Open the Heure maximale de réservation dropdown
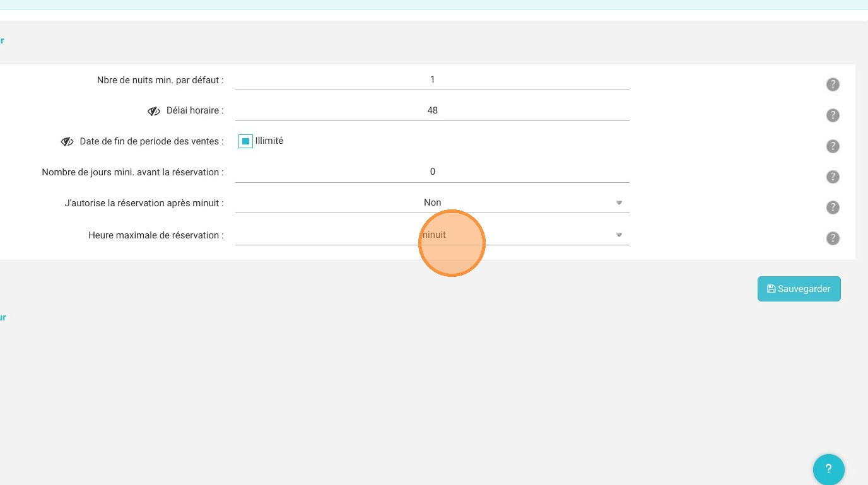This screenshot has width=868, height=485. coord(432,235)
